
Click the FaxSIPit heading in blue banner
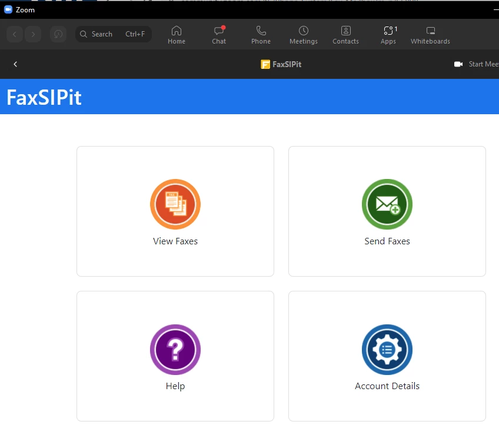point(44,97)
